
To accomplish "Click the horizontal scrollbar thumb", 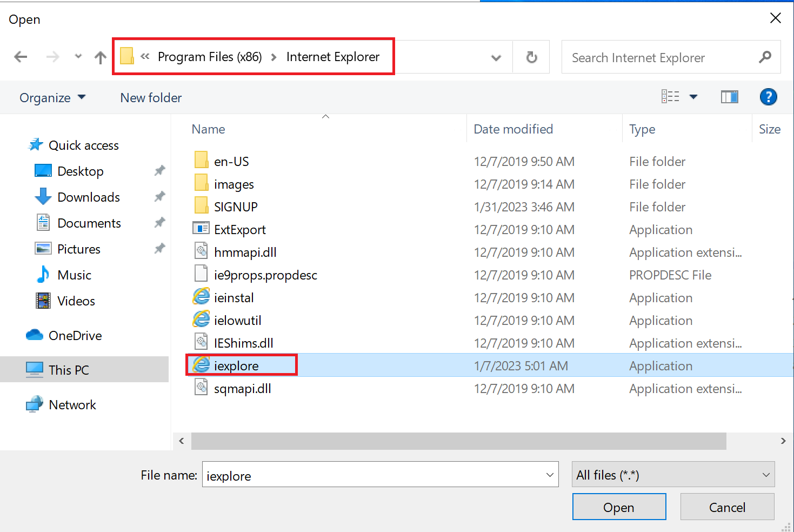I will tap(458, 441).
